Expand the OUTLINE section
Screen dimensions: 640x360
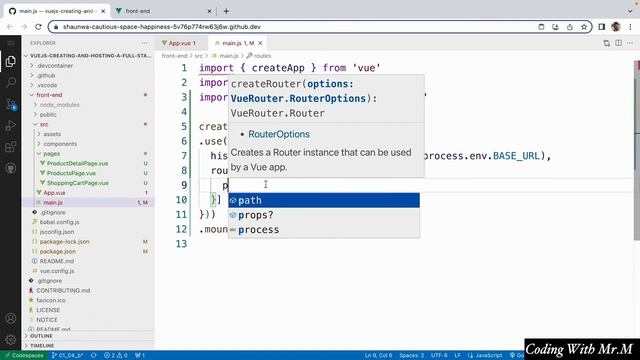tap(41, 336)
